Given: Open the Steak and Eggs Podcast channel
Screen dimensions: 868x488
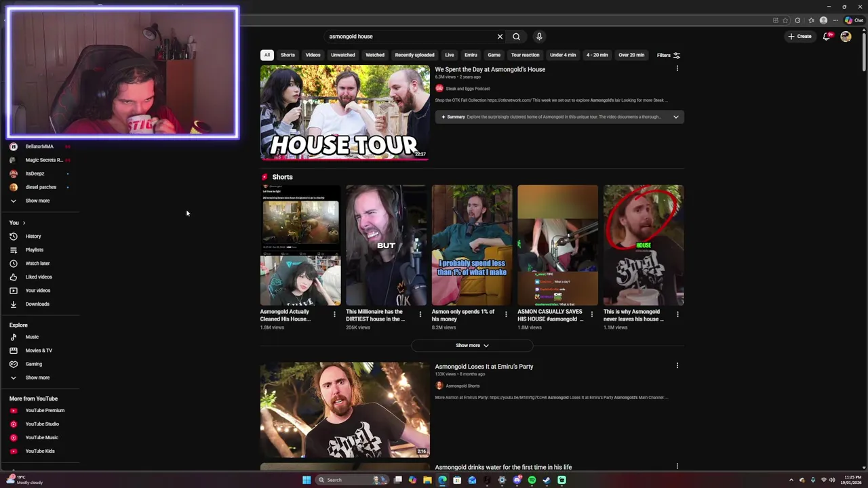Looking at the screenshot, I should click(467, 89).
